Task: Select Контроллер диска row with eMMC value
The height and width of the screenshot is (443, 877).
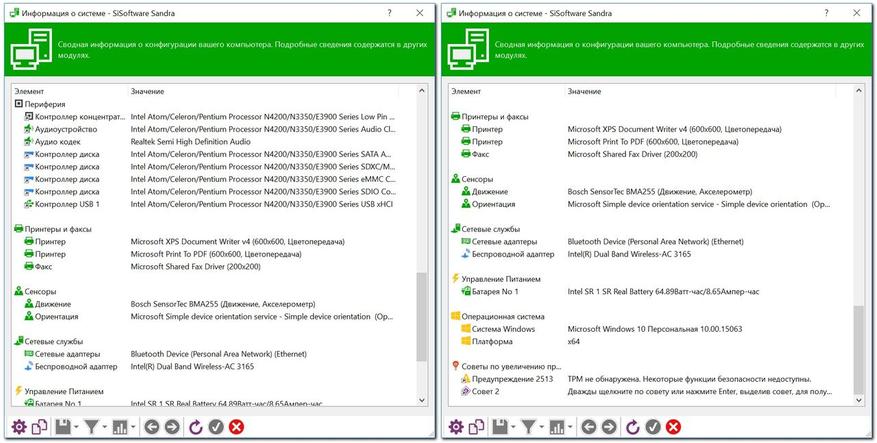Action: coord(211,179)
